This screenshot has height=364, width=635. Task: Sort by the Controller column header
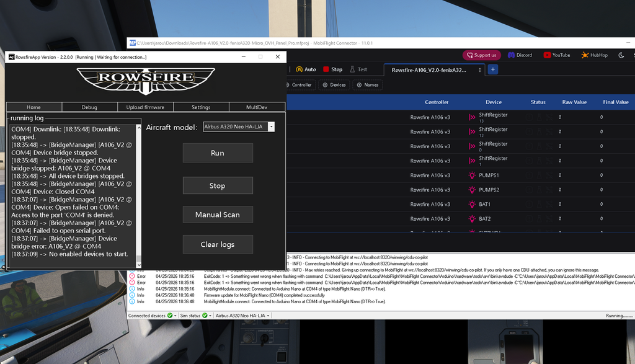pyautogui.click(x=437, y=102)
